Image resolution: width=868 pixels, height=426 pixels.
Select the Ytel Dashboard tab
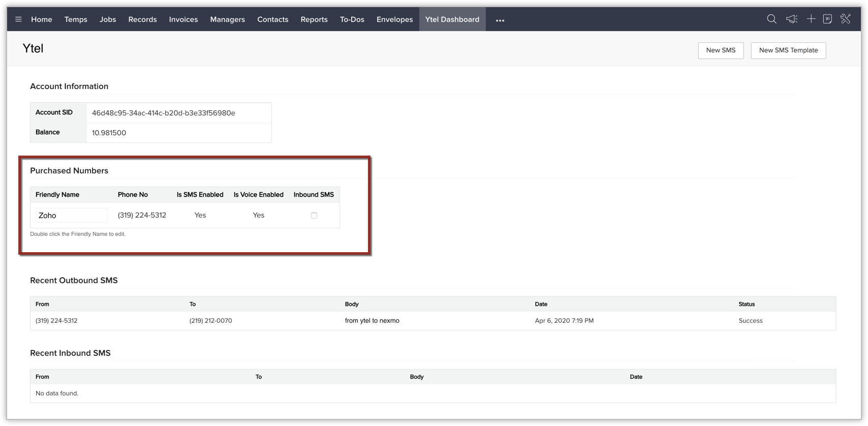coord(452,19)
